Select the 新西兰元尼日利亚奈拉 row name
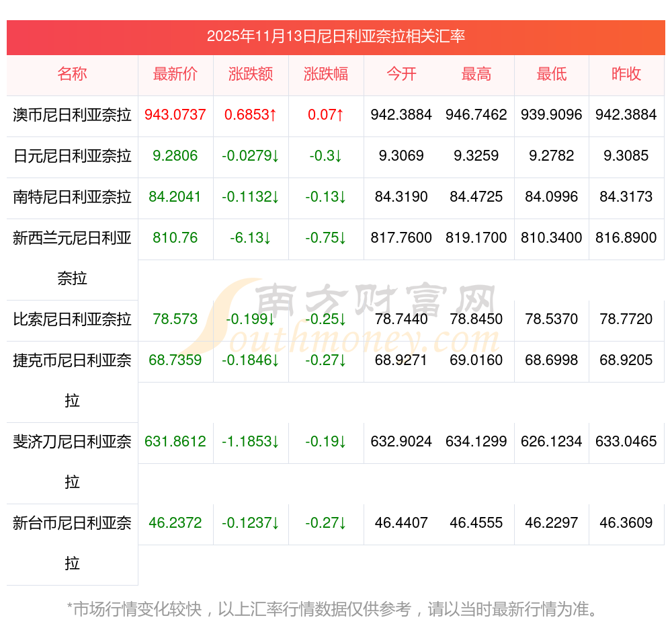This screenshot has height=630, width=672. (x=72, y=258)
